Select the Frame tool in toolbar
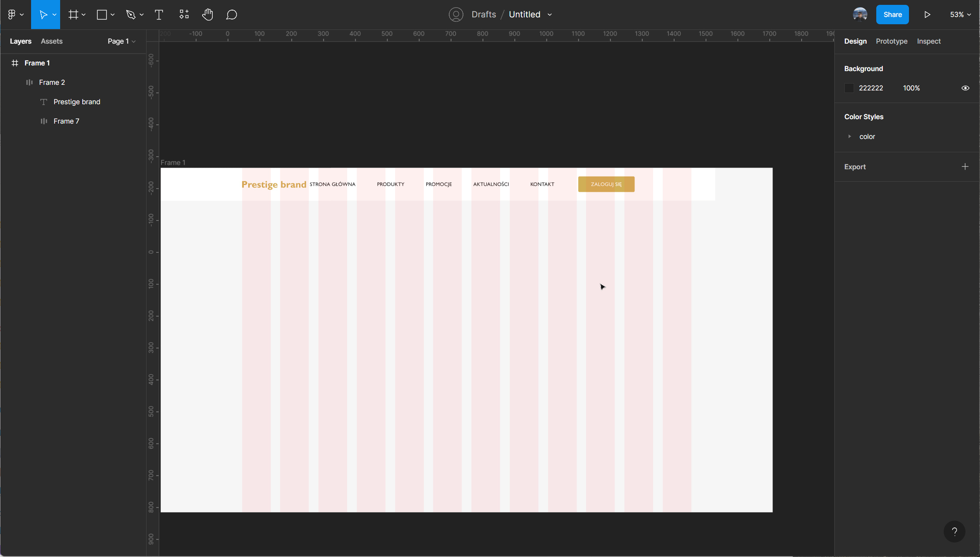Viewport: 980px width, 557px height. 73,15
